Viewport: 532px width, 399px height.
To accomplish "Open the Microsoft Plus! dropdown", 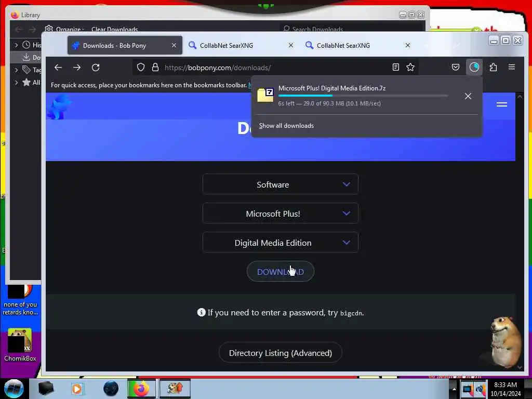I will pos(280,214).
